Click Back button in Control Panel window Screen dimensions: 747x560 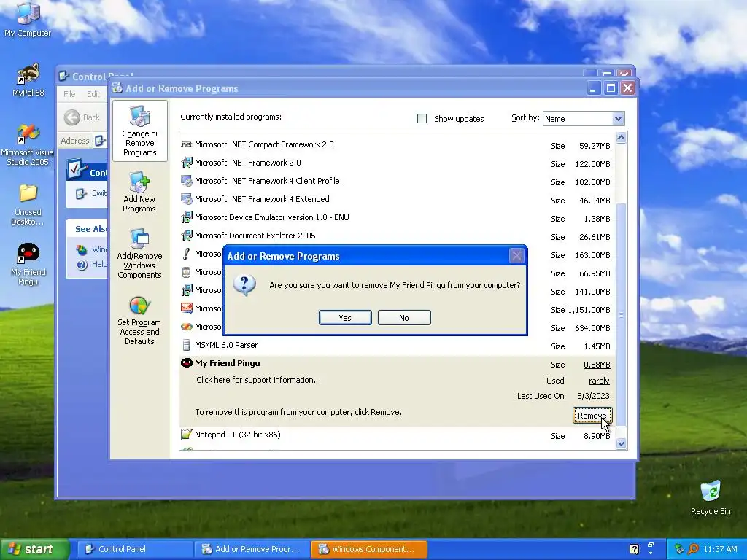point(82,117)
